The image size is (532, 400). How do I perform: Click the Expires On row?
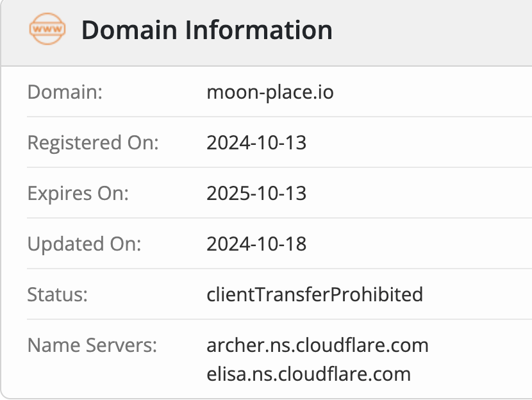(279, 193)
